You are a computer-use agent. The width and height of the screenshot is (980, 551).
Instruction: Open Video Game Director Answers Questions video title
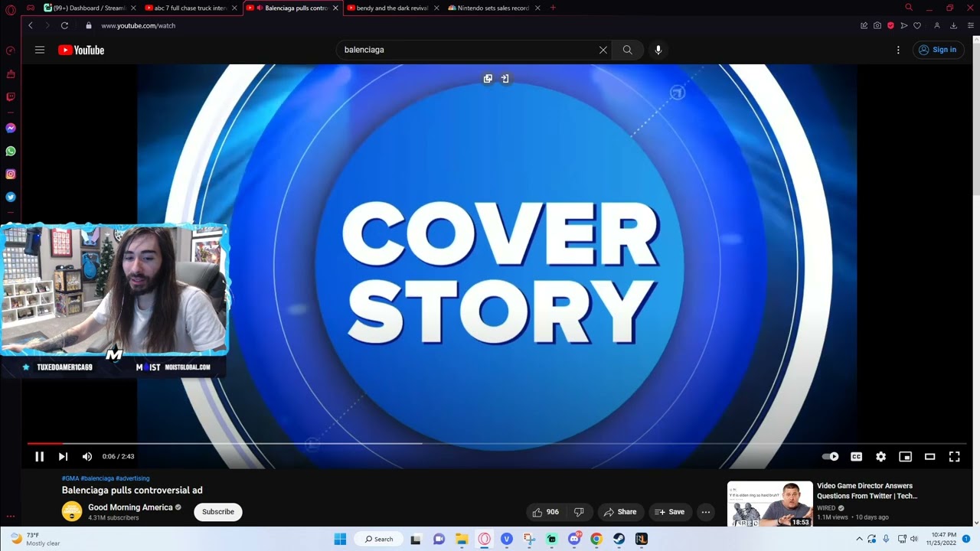pyautogui.click(x=867, y=491)
